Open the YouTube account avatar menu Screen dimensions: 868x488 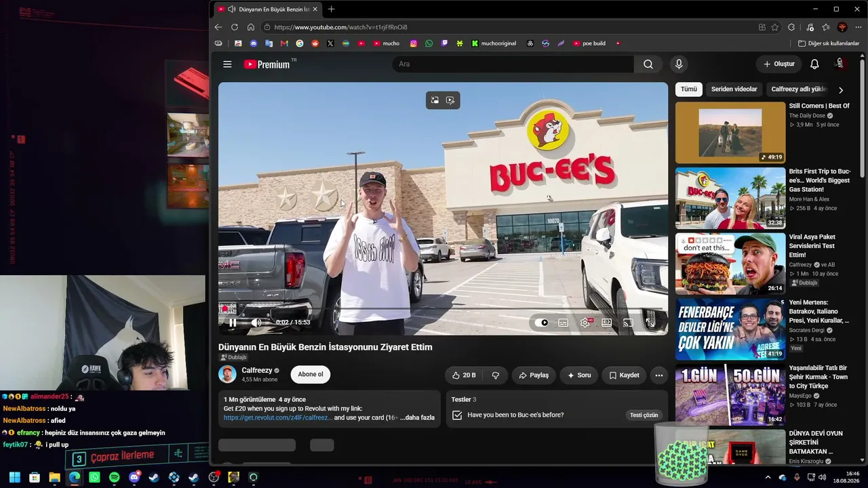point(840,64)
